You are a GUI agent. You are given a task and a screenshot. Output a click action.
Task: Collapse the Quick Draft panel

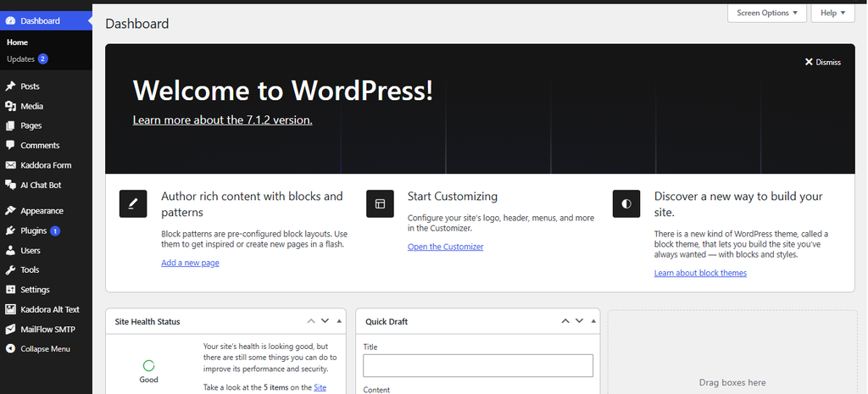click(593, 321)
